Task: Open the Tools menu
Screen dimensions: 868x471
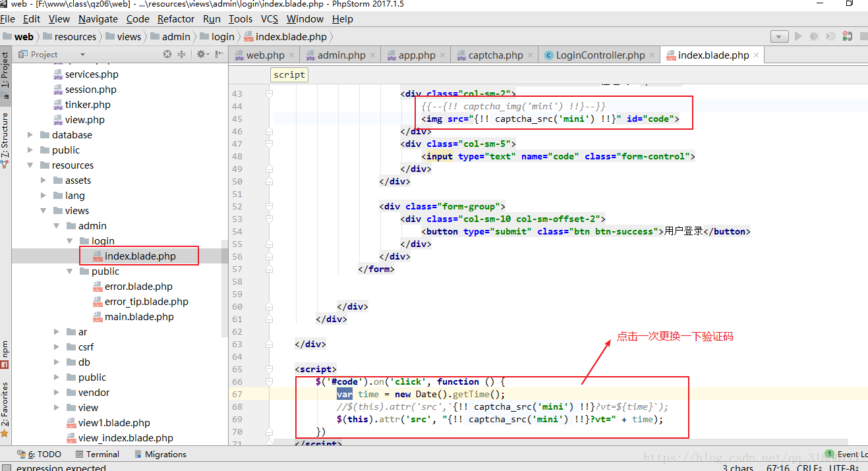Action: coord(241,19)
